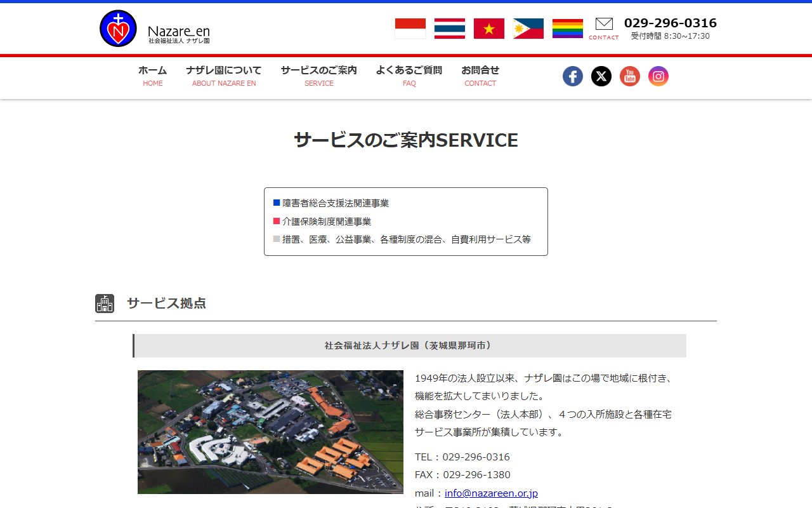Click the header phone number 029-296-0316
The width and height of the screenshot is (812, 508).
(671, 23)
